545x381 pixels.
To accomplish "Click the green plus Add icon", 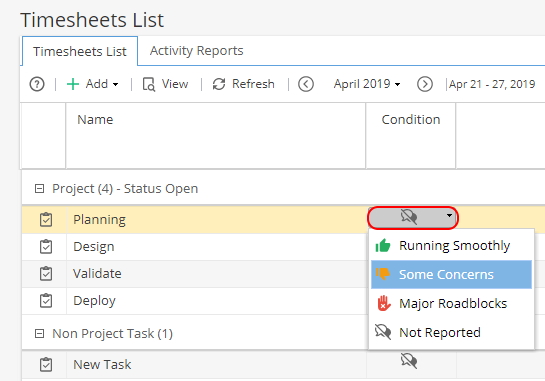I will [73, 84].
